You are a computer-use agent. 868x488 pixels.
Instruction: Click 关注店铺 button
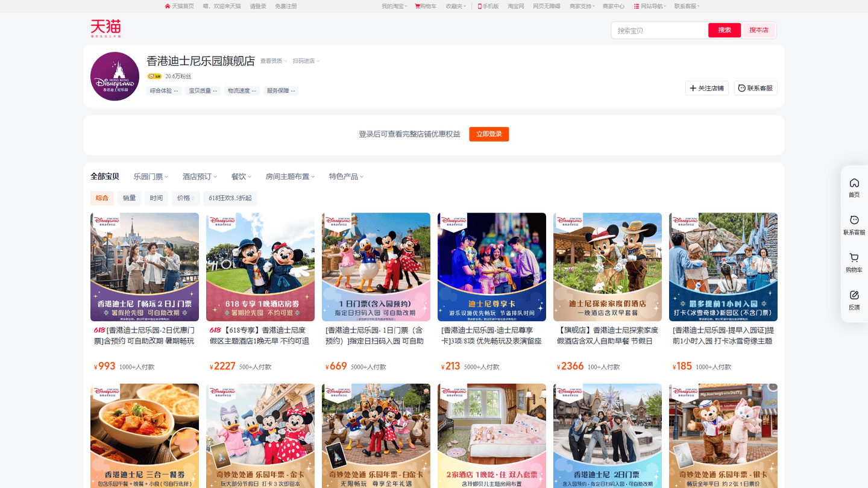coord(707,88)
